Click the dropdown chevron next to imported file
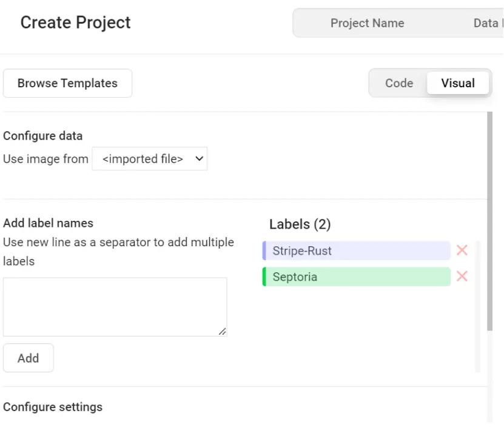Viewport: 504px width, 433px height. (198, 158)
